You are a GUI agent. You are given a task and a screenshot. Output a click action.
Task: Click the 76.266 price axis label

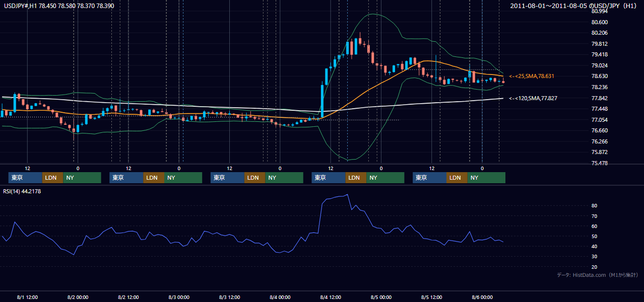click(599, 141)
